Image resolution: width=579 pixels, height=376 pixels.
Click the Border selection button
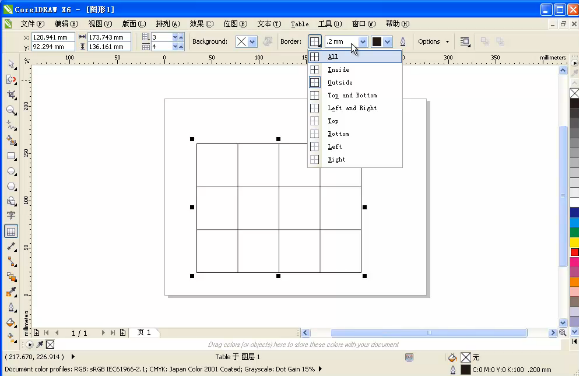coord(315,41)
